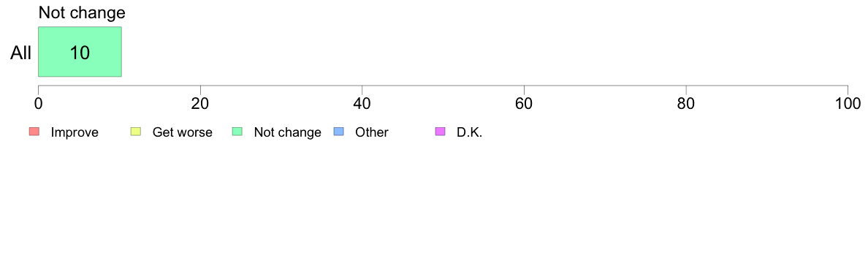Select the Not change legend label

[287, 132]
